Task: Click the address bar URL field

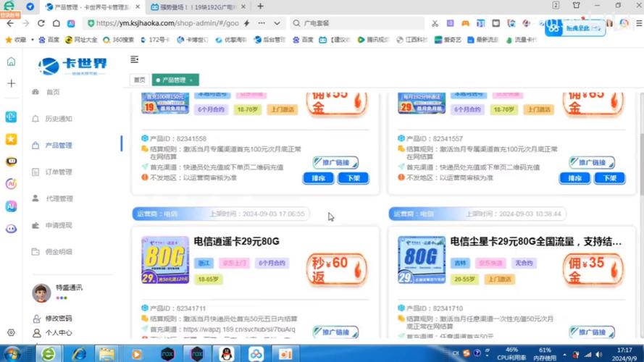Action: click(167, 23)
